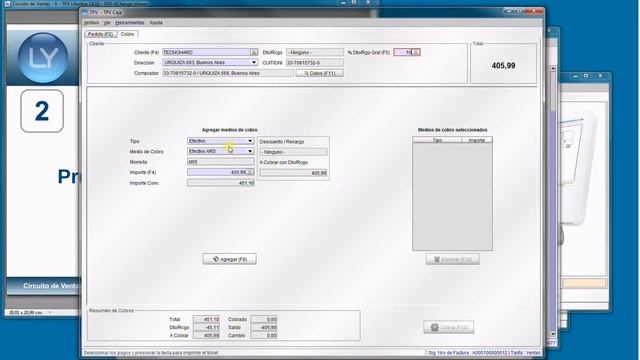The width and height of the screenshot is (640, 360).
Task: Open the Herramientas menu
Action: (130, 22)
